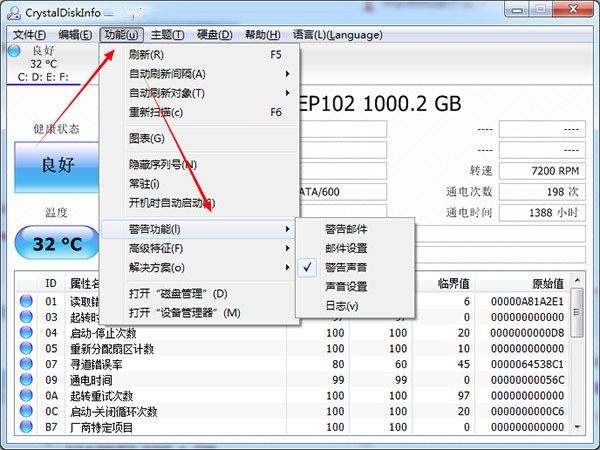Screen dimensions: 600x450
Task: Open 邮件设置 mail settings
Action: coord(355,248)
